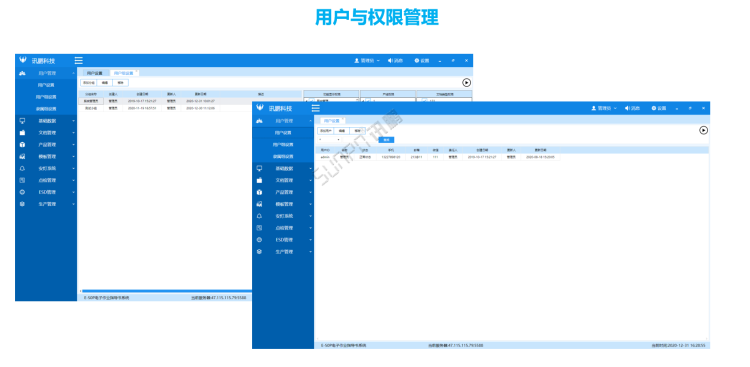Toggle hamburger menu in back window header
Screen dimensions: 750x367
pos(78,60)
